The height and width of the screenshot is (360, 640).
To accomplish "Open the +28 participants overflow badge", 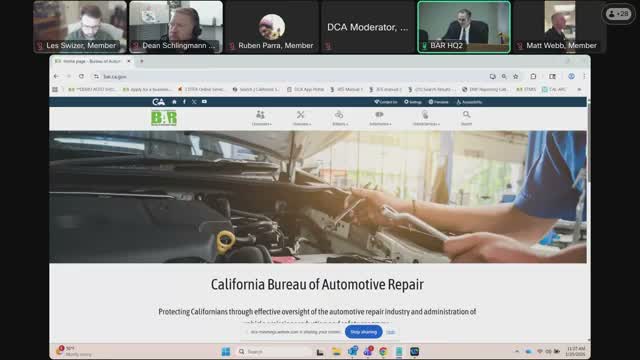I will [x=618, y=14].
